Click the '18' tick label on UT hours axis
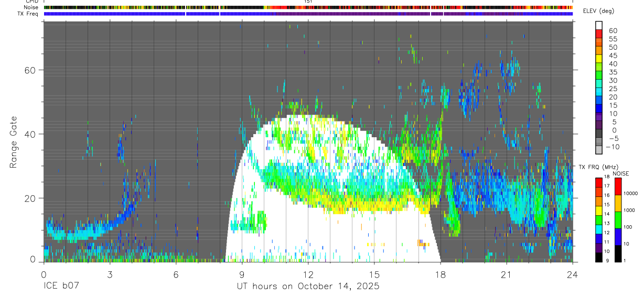The width and height of the screenshot is (644, 297). coord(441,274)
